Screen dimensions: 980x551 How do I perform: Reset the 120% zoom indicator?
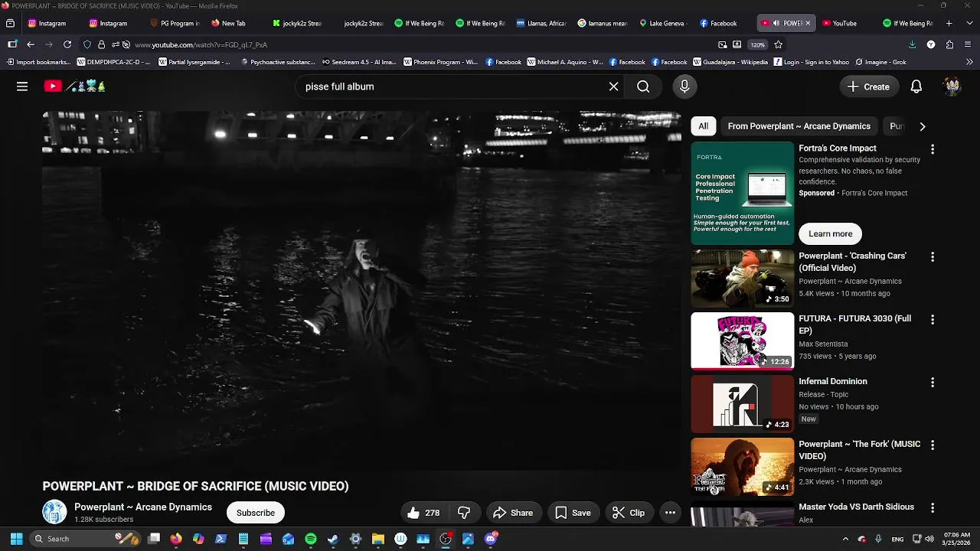757,44
